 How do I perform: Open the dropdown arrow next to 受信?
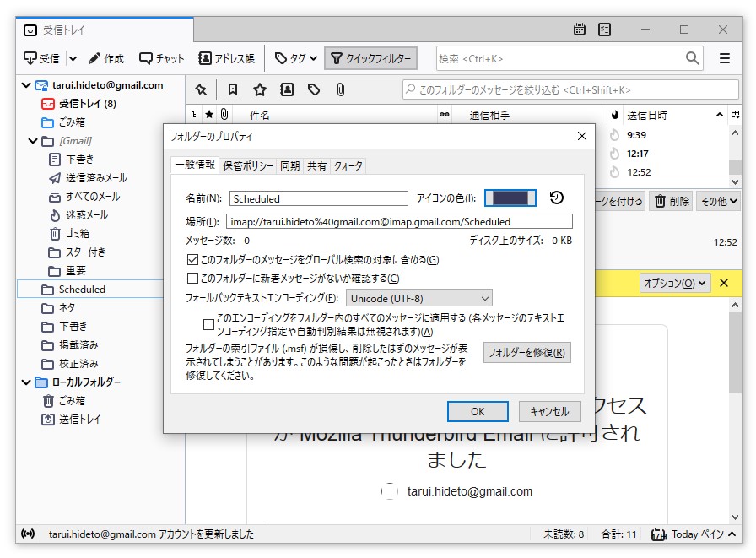73,58
